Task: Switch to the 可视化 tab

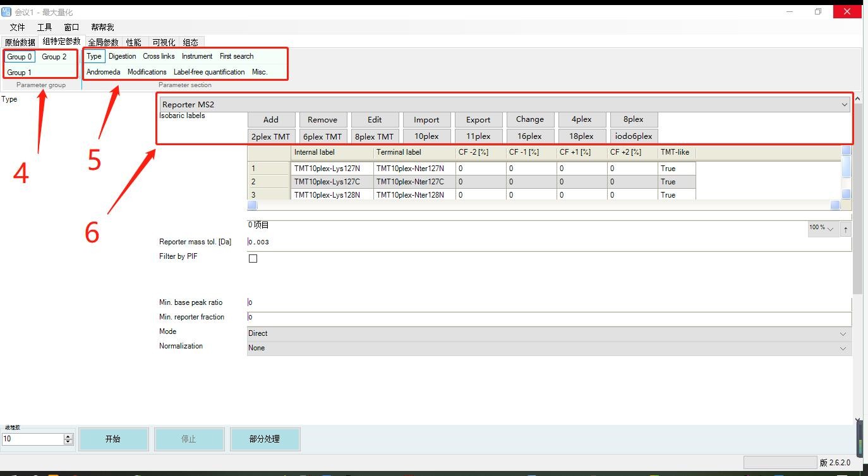Action: click(164, 42)
